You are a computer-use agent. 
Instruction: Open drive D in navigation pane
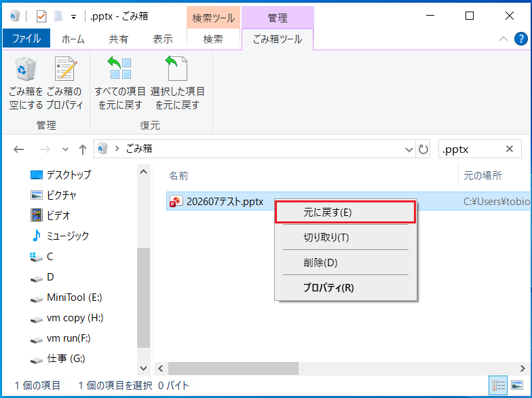click(42, 277)
